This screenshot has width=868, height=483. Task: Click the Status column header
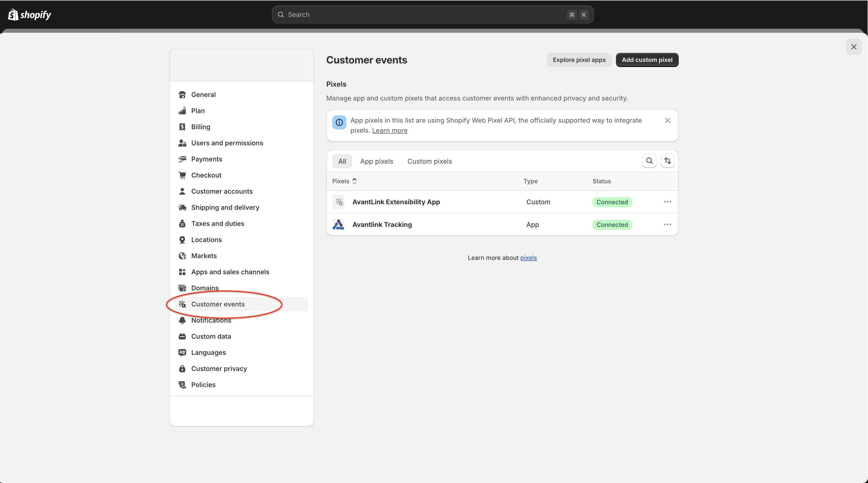click(601, 181)
